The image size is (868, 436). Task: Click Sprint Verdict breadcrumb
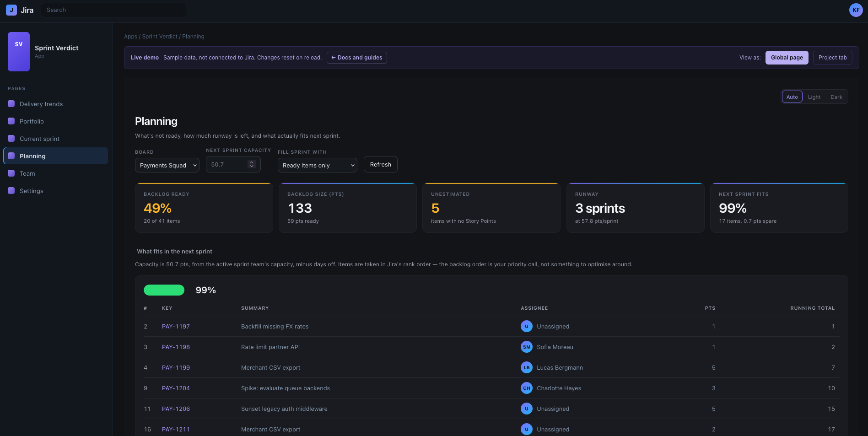coord(160,37)
